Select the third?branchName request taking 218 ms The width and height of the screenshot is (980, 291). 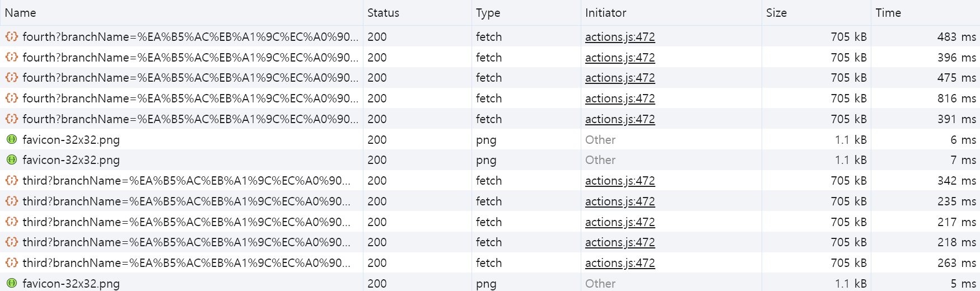(186, 242)
